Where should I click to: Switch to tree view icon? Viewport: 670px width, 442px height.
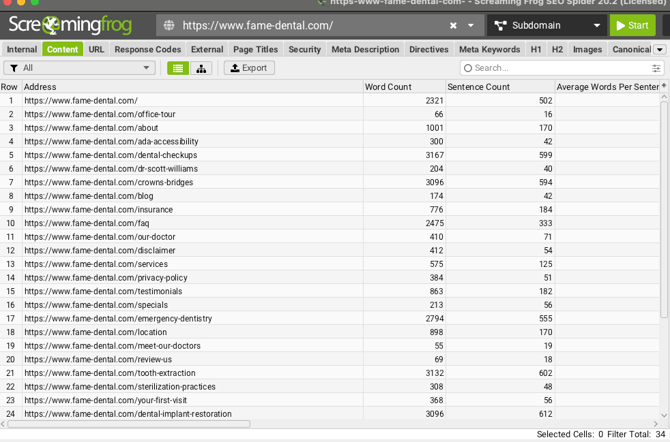[x=201, y=68]
